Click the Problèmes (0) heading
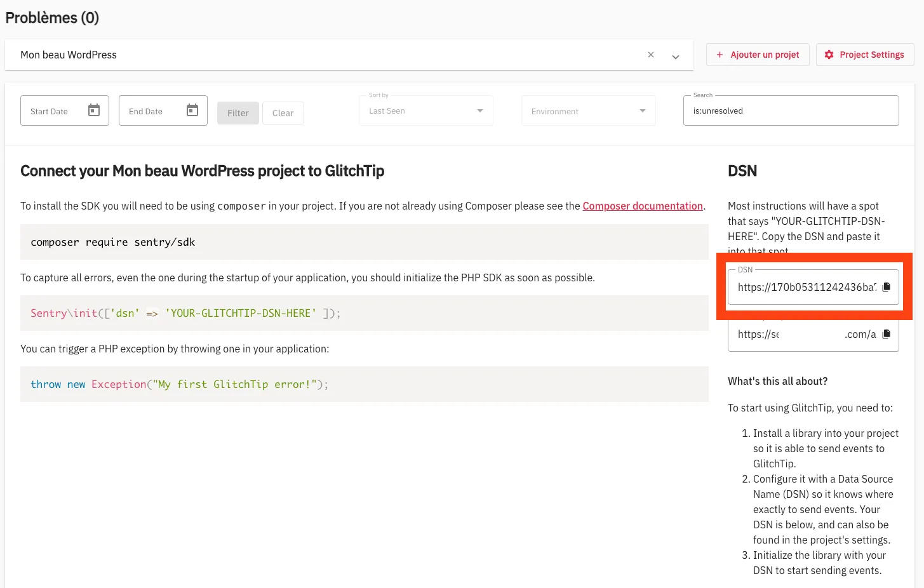Screen dimensions: 924x588 click(x=52, y=18)
